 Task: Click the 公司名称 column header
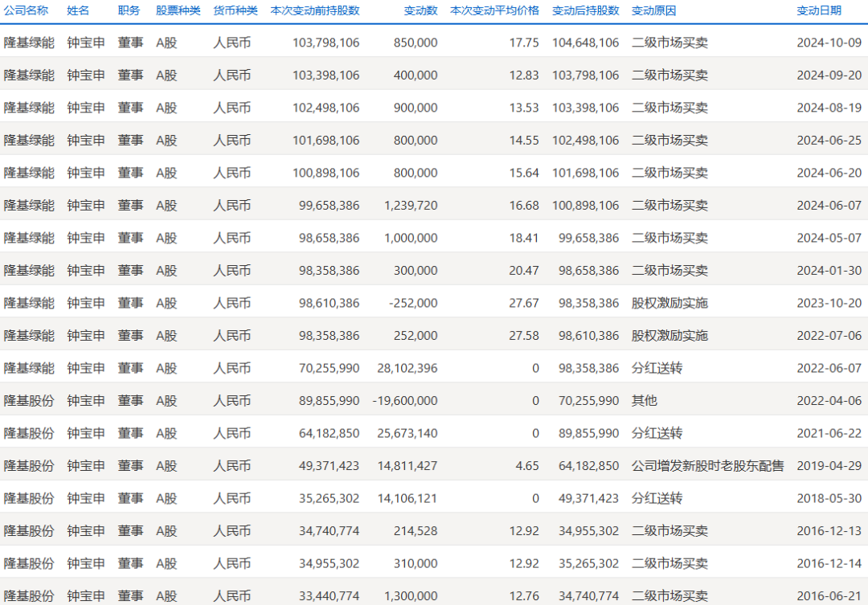click(x=26, y=10)
